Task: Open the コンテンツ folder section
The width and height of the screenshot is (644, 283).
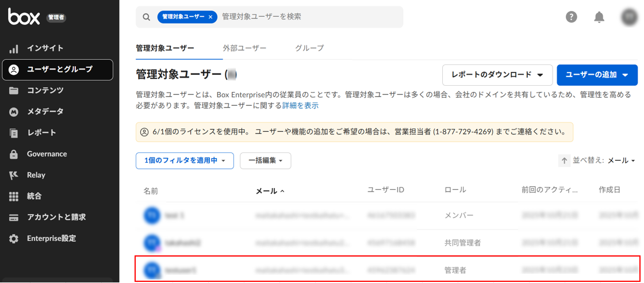Action: click(x=45, y=90)
